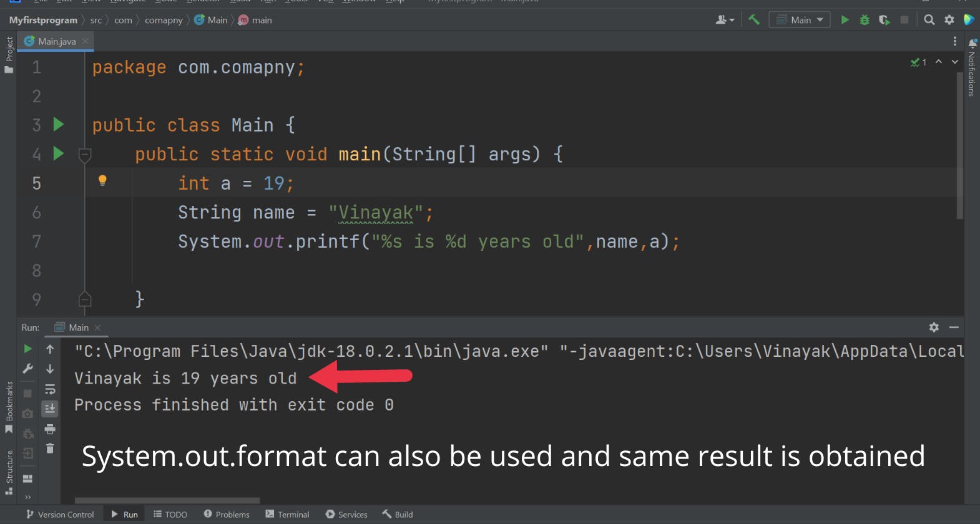Click the exit arrow icon in Run panel
The image size is (980, 524).
point(27,453)
